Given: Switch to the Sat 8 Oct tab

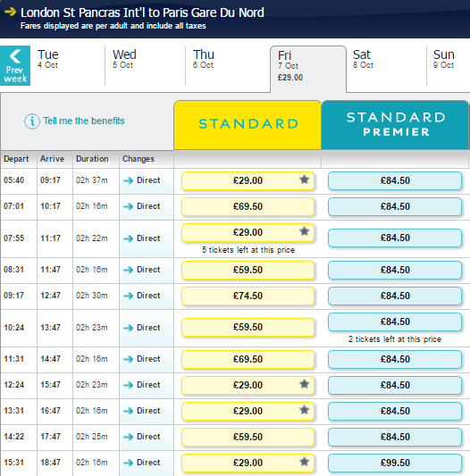Looking at the screenshot, I should click(386, 65).
